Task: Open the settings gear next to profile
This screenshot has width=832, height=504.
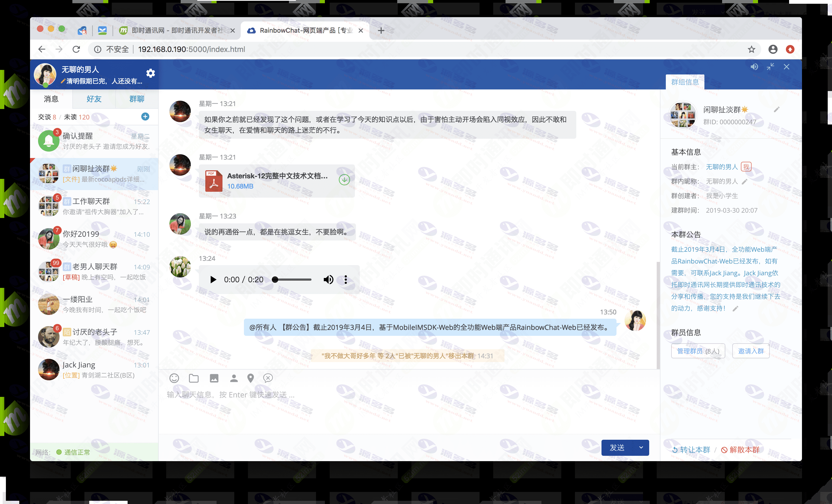Action: pos(150,73)
